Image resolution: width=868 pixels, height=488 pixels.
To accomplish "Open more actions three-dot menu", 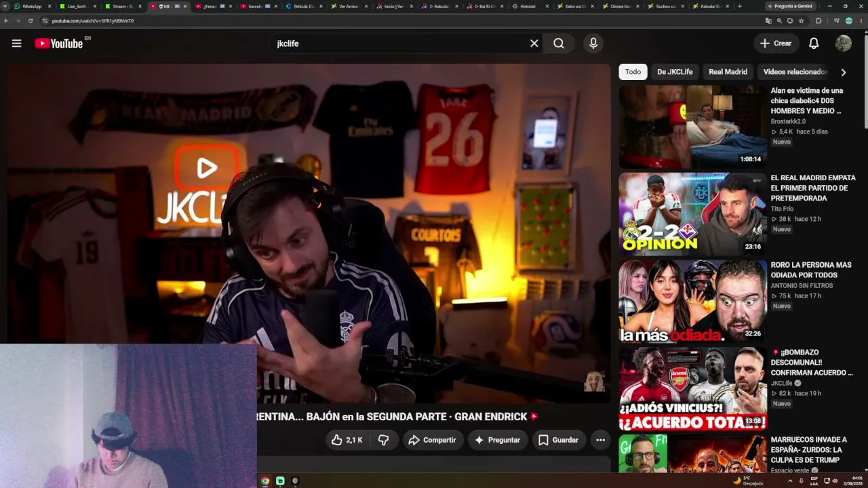I will click(600, 440).
